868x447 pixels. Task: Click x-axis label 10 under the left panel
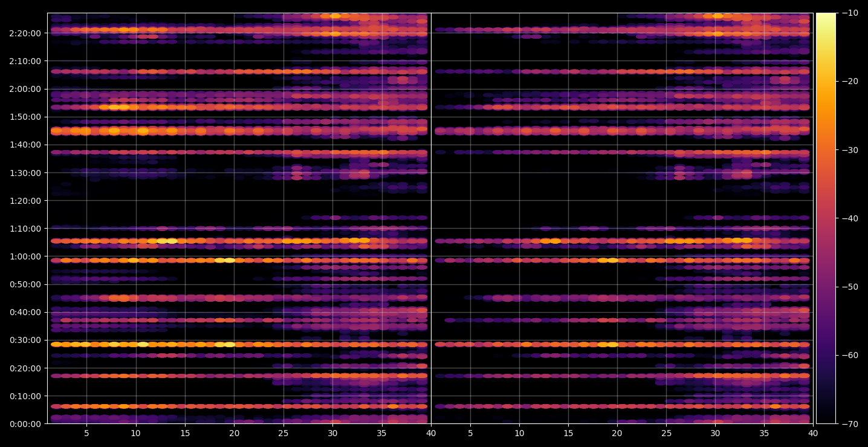point(135,433)
